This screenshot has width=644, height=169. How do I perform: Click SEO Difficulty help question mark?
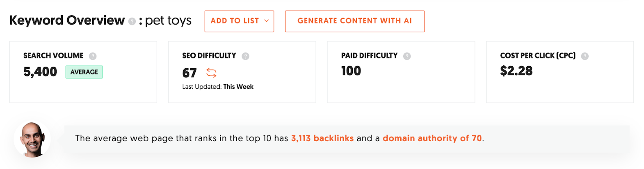pyautogui.click(x=245, y=56)
